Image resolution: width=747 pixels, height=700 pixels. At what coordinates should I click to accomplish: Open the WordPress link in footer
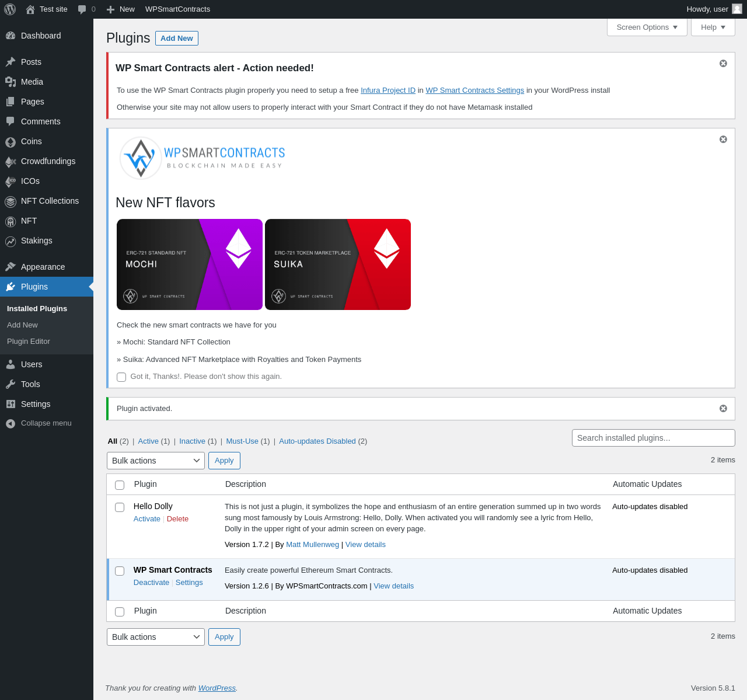[x=217, y=688]
